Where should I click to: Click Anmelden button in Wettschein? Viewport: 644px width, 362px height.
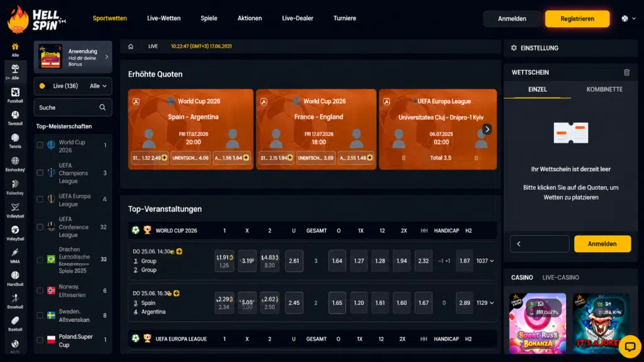[602, 244]
